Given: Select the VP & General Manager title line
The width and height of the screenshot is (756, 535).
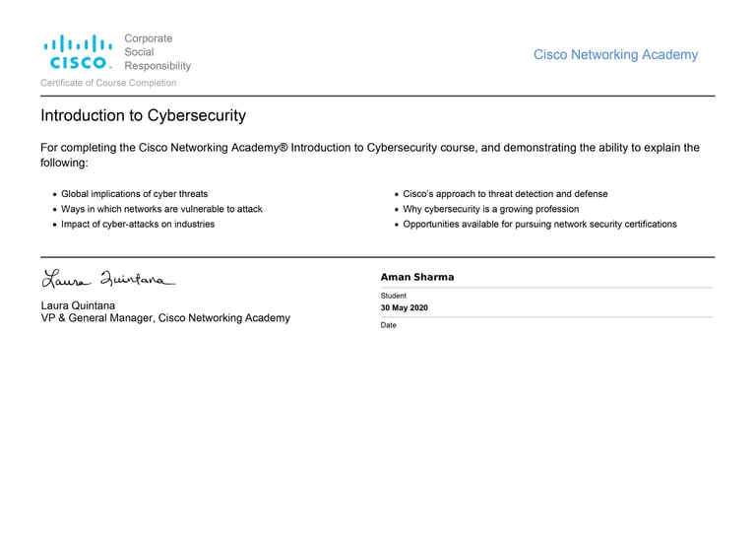Looking at the screenshot, I should pyautogui.click(x=165, y=318).
